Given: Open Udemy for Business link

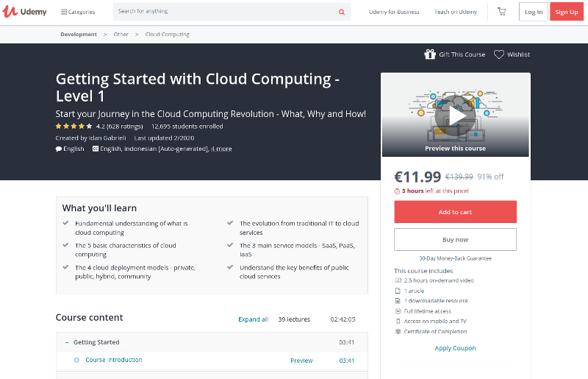Looking at the screenshot, I should tap(394, 12).
